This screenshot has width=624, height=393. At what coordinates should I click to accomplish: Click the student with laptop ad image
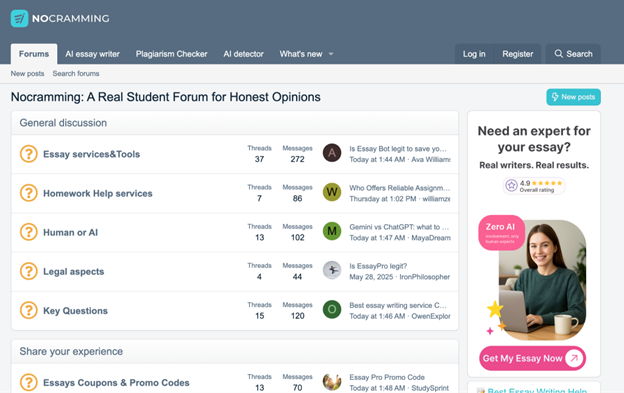[x=542, y=280]
